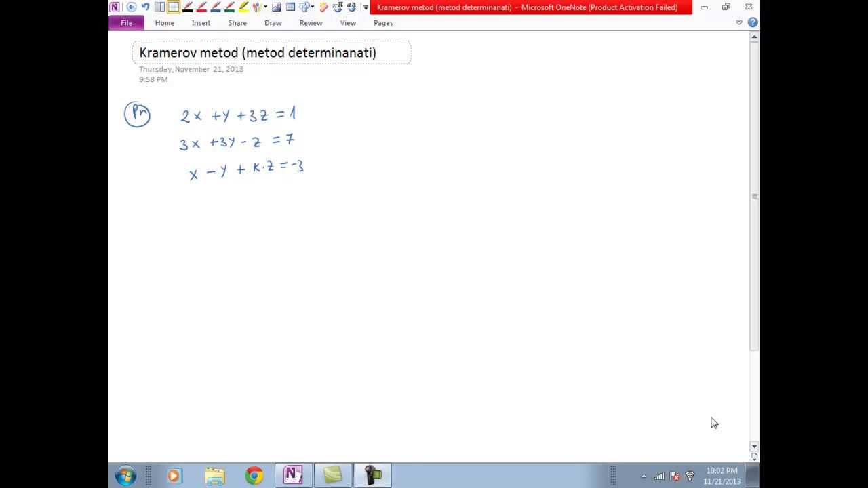Click the Show Desktop button
Screen dimensions: 868x488
tap(752, 476)
